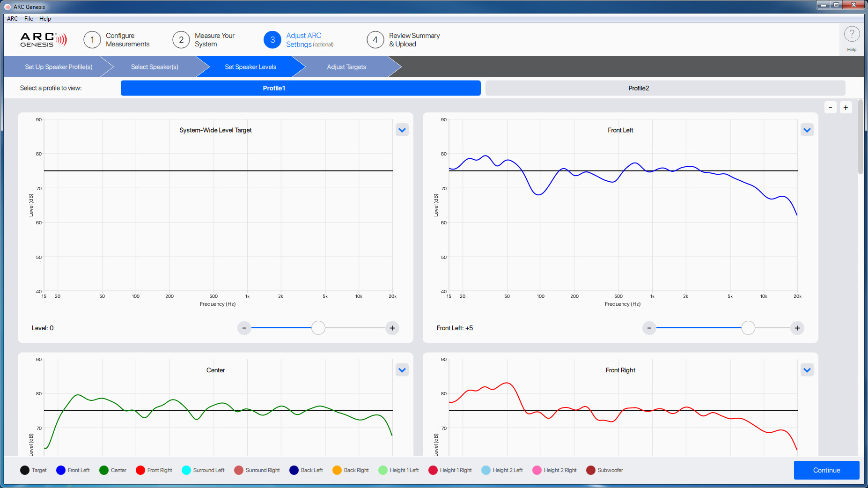Click step 3 circle Adjust ARC Settings
Screen dimensions: 868x488
(x=272, y=40)
